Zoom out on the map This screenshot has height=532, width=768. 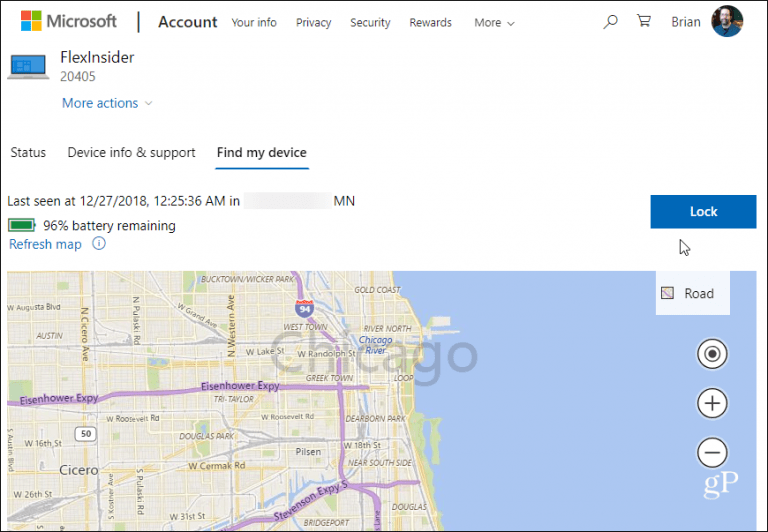click(x=712, y=452)
